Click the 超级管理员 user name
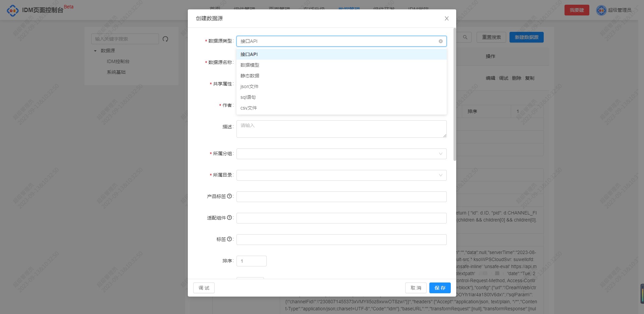This screenshot has width=644, height=314. pos(620,10)
